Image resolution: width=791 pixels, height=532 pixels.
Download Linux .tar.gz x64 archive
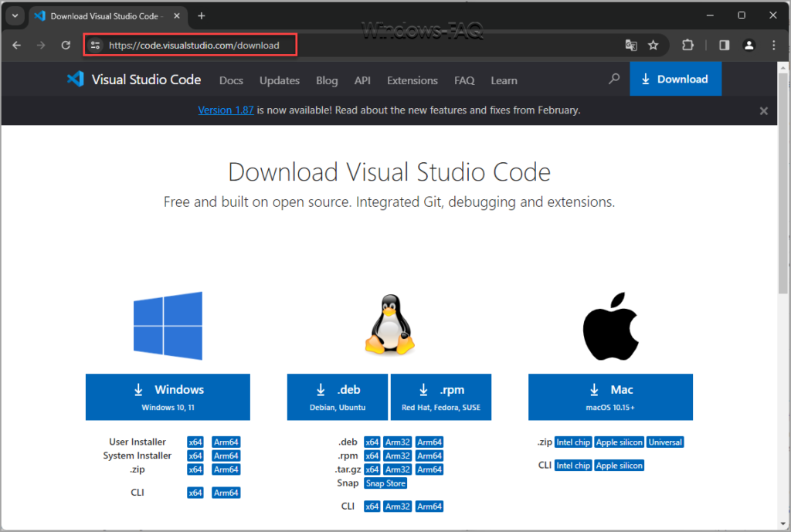372,469
